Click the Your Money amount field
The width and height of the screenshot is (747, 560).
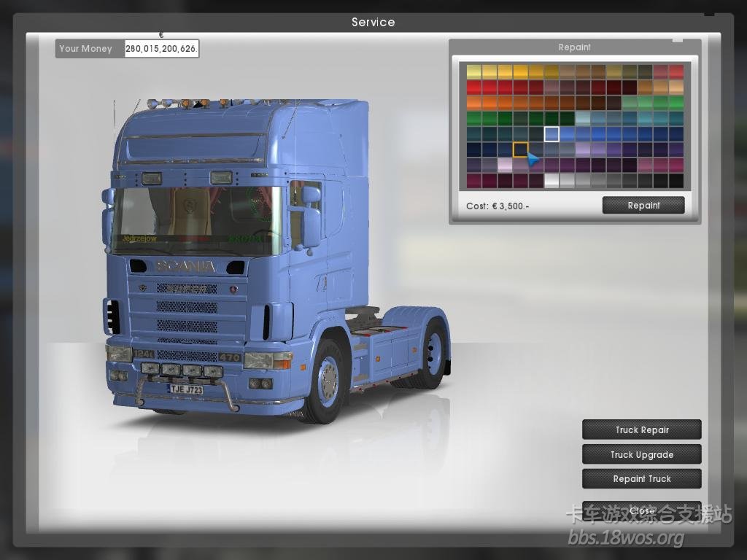click(x=161, y=49)
